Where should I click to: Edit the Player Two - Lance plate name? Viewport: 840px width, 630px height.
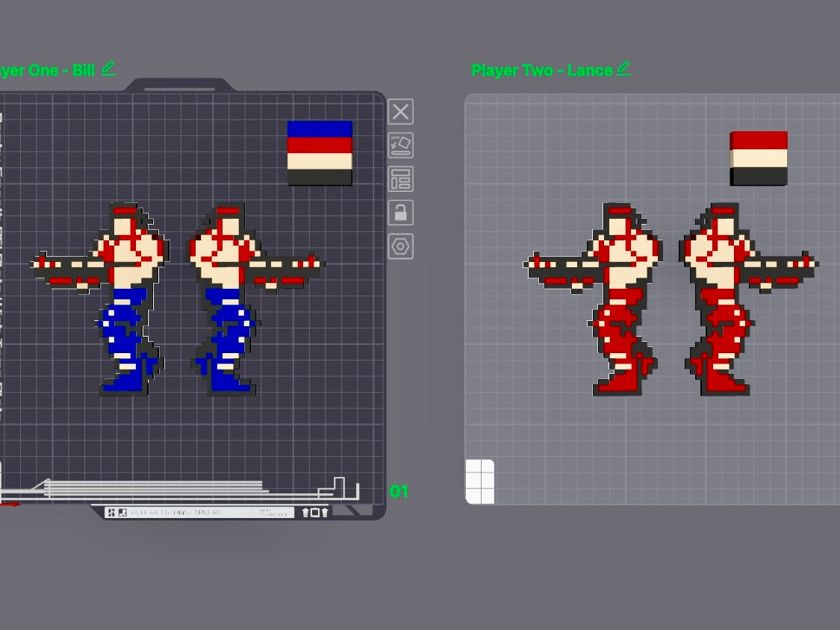tap(623, 69)
